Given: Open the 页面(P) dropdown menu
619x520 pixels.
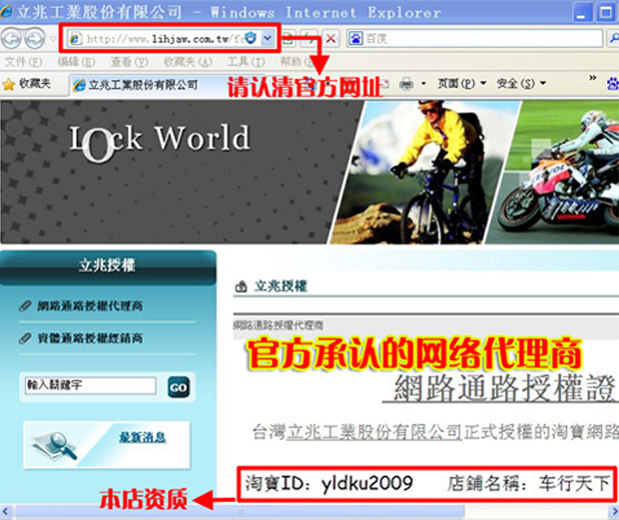Looking at the screenshot, I should click(x=461, y=84).
